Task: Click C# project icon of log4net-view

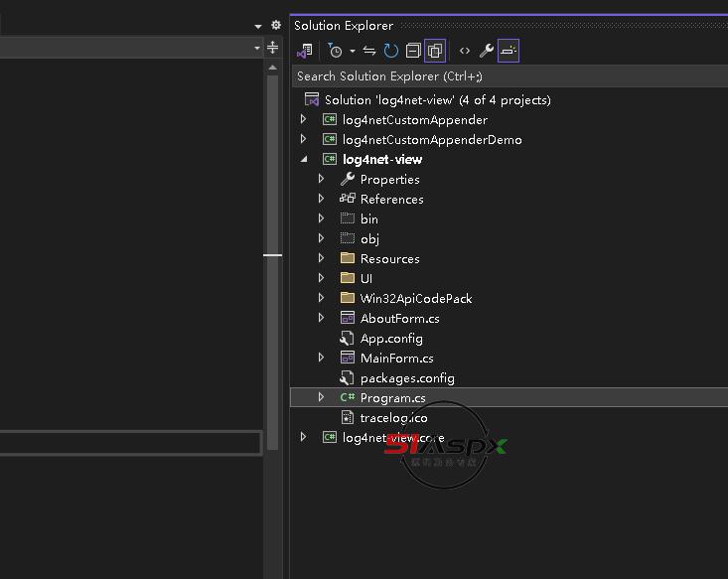Action: tap(330, 159)
